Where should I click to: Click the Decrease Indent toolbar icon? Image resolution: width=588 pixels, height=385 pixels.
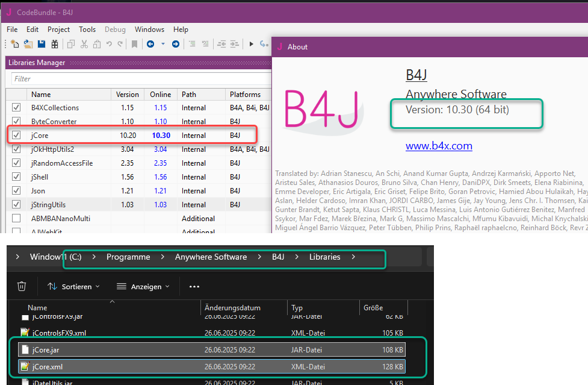coord(221,44)
